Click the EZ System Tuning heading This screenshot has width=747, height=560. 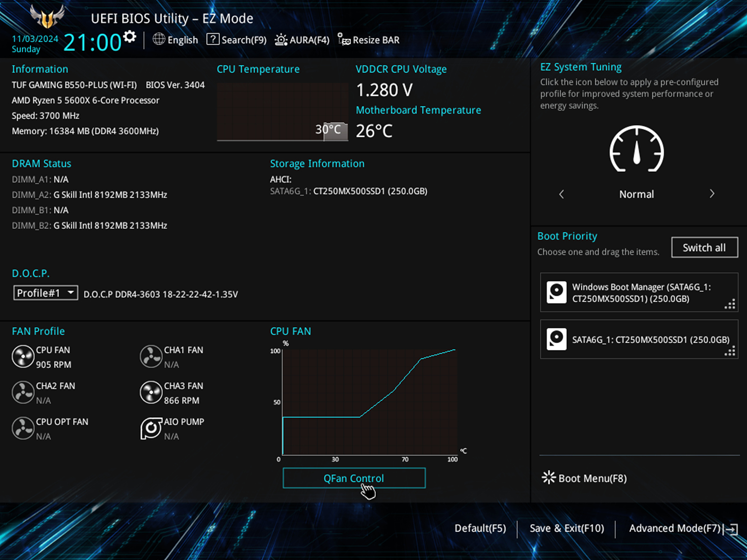(581, 67)
